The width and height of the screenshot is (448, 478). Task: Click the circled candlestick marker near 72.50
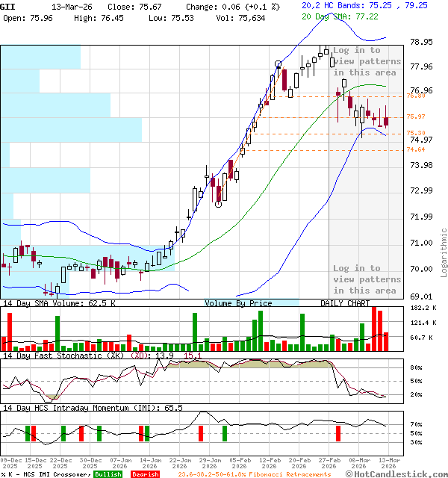pos(218,203)
